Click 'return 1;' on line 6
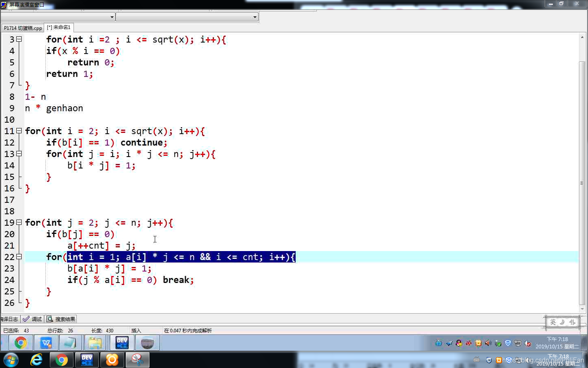 [69, 74]
